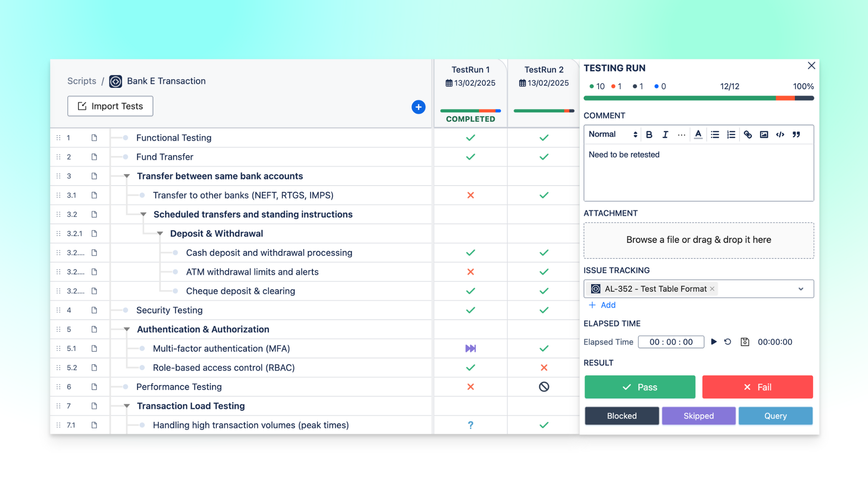Insert a blockquote in the comment
This screenshot has width=868, height=493.
[x=796, y=134]
